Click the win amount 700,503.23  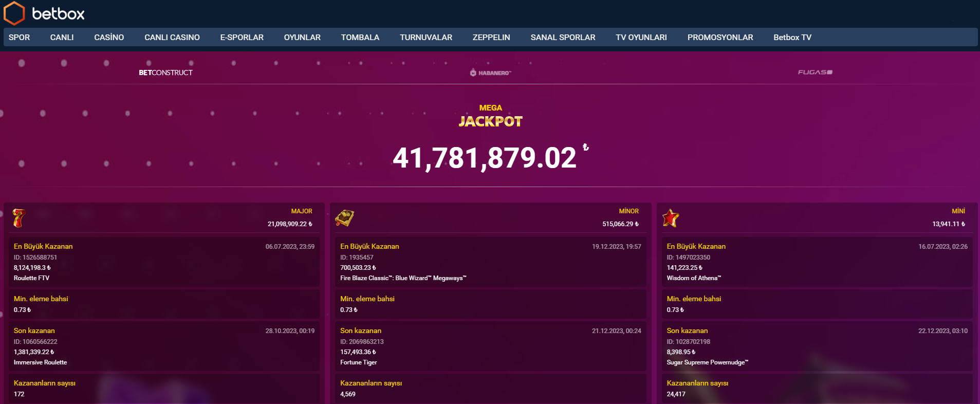pyautogui.click(x=358, y=268)
